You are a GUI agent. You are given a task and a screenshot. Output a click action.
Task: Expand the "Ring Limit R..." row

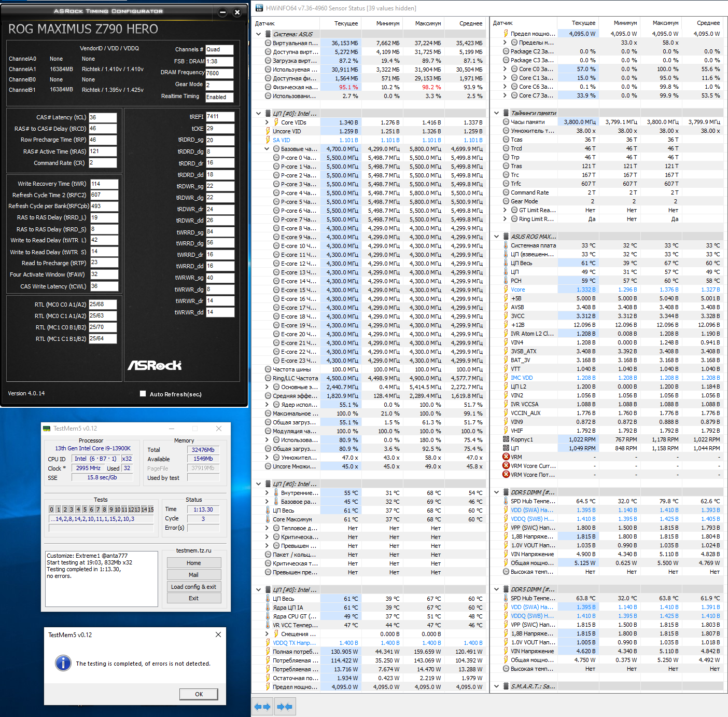click(x=505, y=219)
